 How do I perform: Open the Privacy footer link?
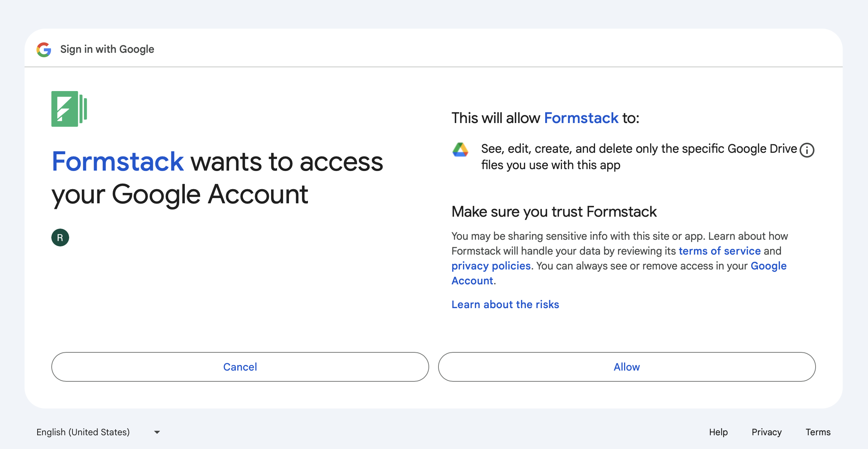tap(766, 432)
